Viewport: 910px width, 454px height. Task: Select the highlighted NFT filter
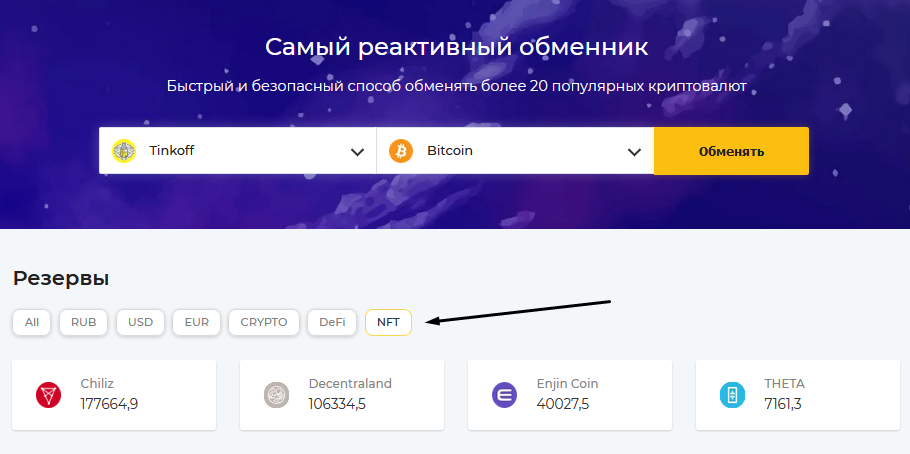(x=388, y=322)
